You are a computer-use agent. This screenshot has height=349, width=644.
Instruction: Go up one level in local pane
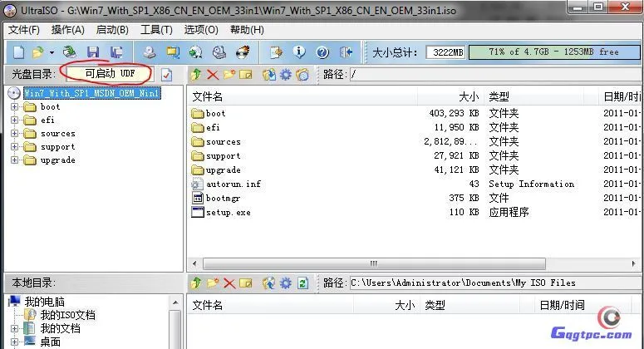point(196,283)
